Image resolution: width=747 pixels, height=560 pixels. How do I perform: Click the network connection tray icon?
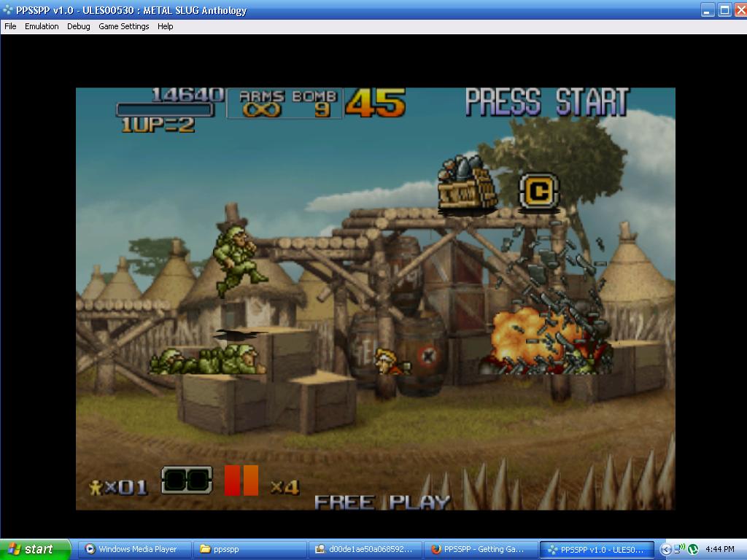click(x=679, y=549)
